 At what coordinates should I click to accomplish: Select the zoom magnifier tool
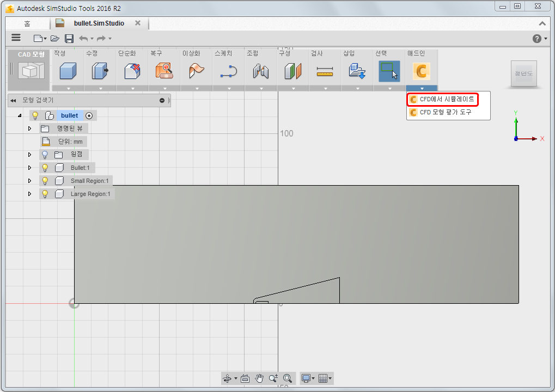273,378
